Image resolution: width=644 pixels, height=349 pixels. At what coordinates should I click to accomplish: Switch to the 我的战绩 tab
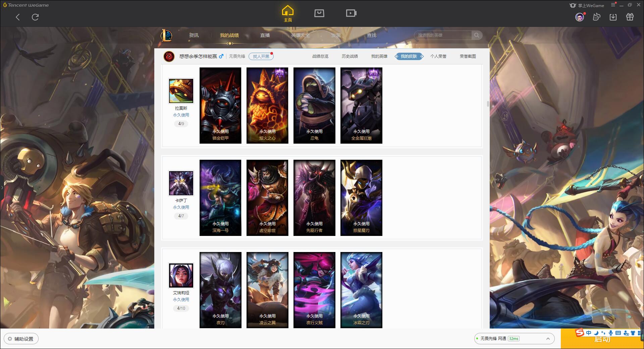(x=229, y=35)
